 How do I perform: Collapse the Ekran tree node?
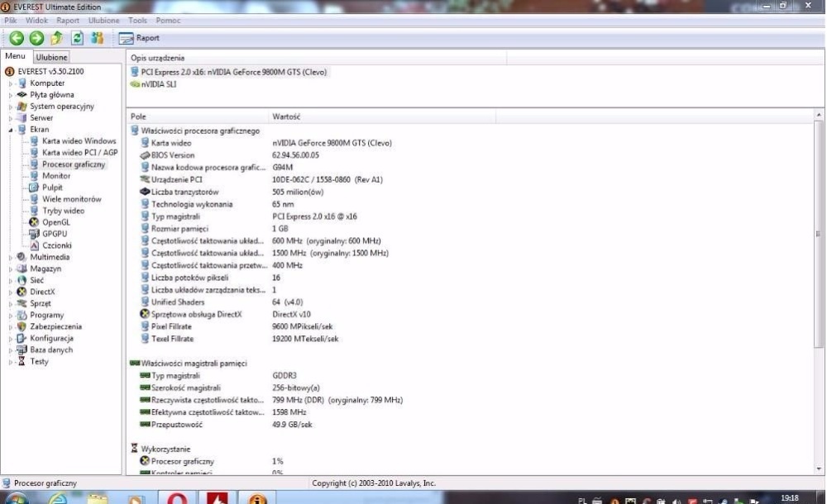tap(11, 130)
